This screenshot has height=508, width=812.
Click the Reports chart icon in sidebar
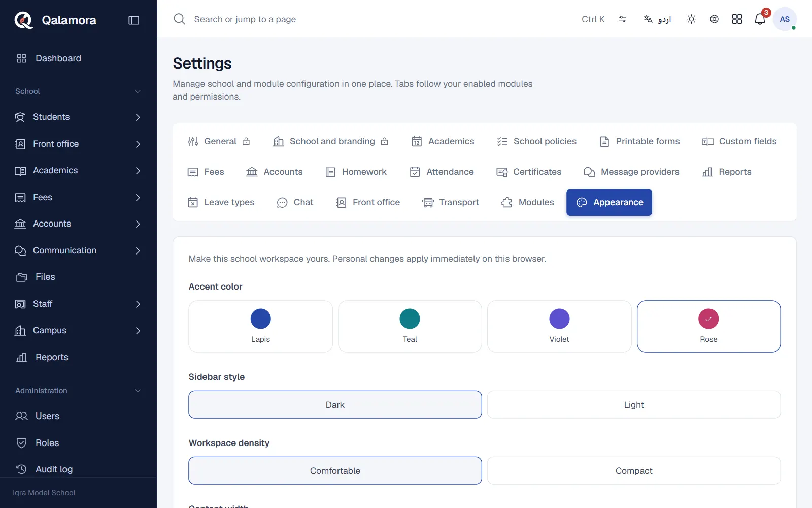click(21, 358)
